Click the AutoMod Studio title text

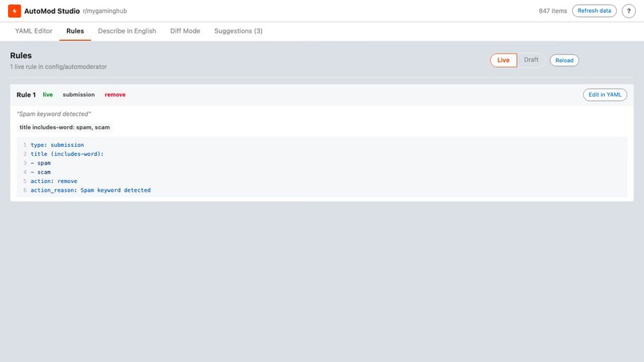(52, 11)
